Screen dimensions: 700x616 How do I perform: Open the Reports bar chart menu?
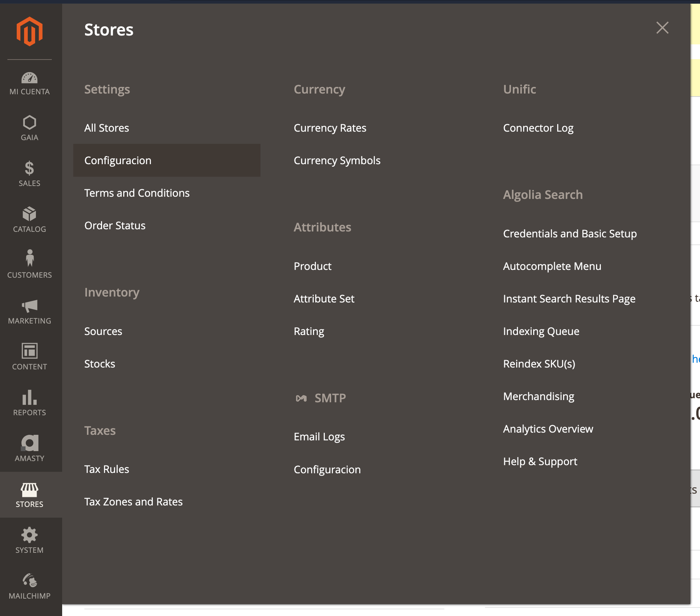30,403
